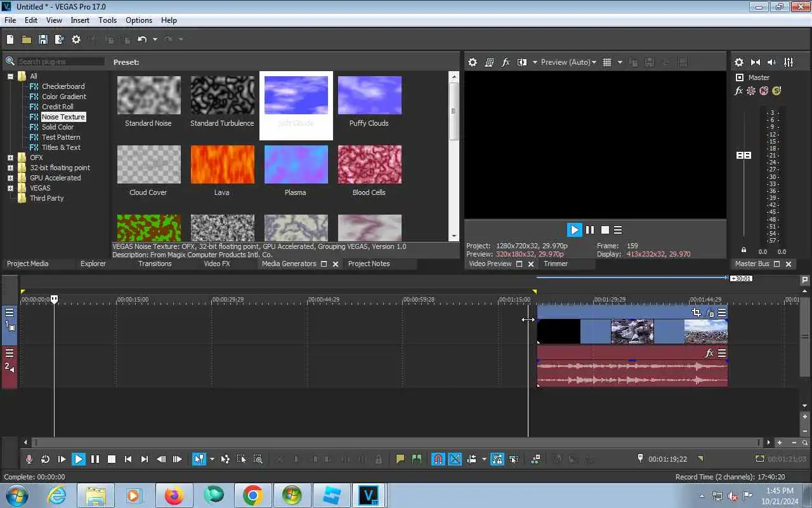
Task: Solo the Master bus
Action: (776, 91)
